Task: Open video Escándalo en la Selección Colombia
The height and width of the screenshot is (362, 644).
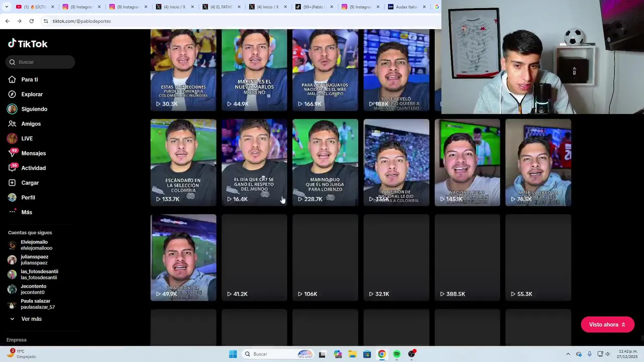Action: click(x=183, y=162)
